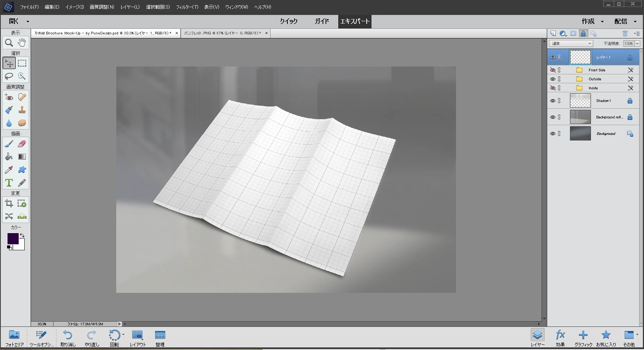Click the white background color swatch

(21, 247)
